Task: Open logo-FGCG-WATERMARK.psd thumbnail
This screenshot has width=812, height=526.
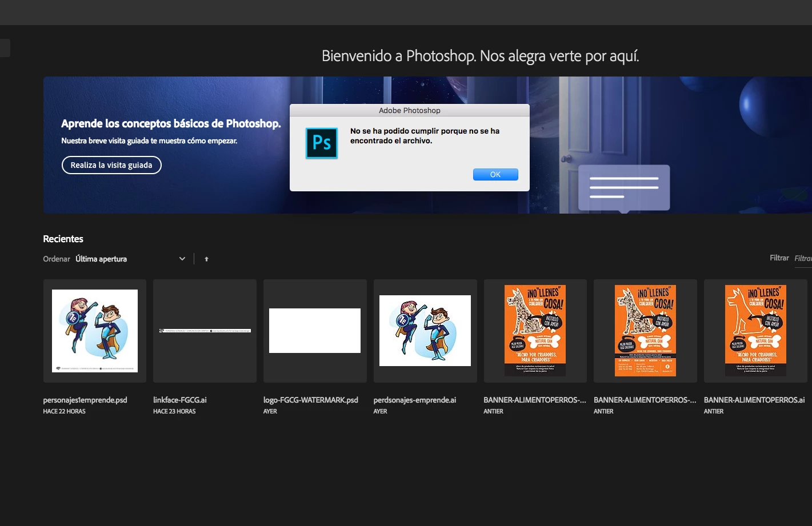Action: [315, 331]
